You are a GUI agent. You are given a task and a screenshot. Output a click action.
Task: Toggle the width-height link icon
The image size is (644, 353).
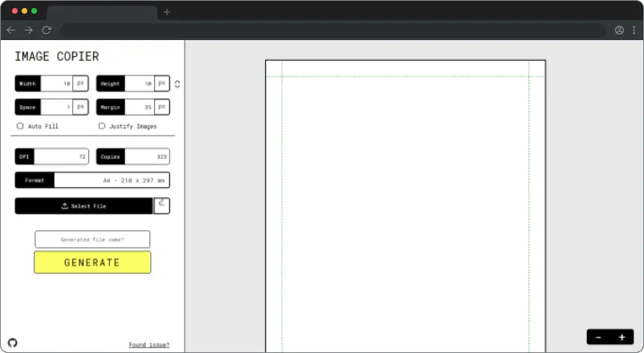(x=177, y=84)
